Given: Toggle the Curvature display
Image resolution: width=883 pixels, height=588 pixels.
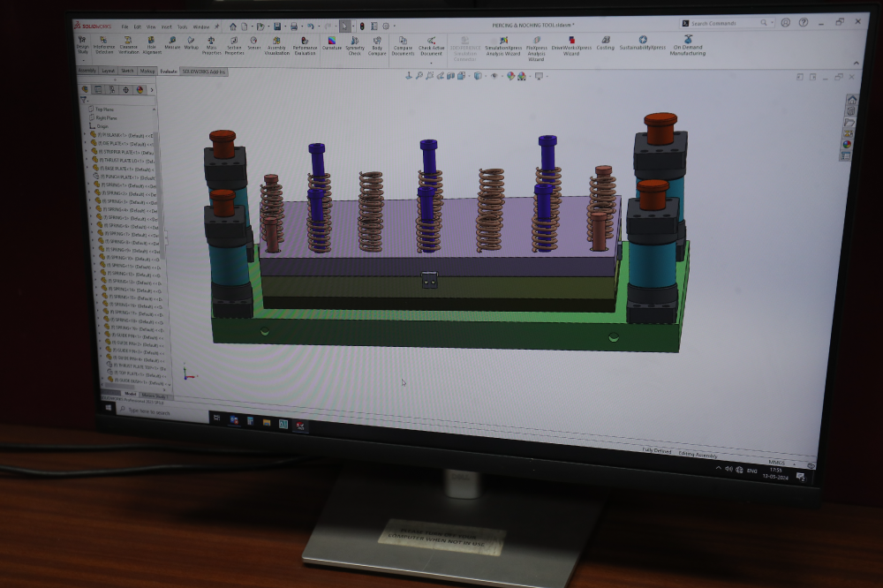Looking at the screenshot, I should 331,43.
